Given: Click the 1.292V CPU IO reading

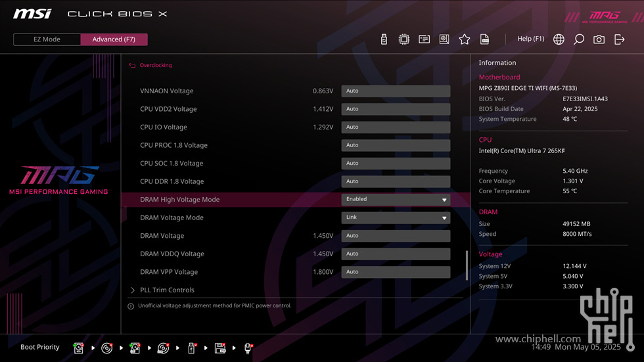Looking at the screenshot, I should pos(323,127).
